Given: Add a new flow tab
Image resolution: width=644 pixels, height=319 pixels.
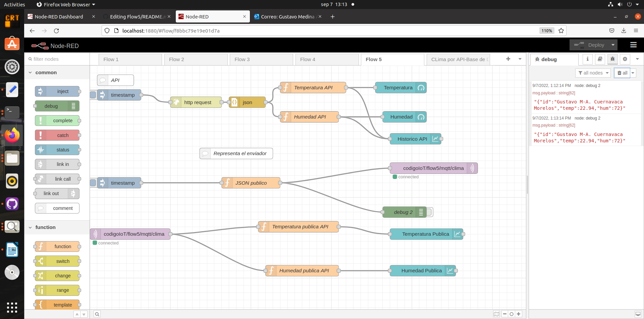Looking at the screenshot, I should click(508, 59).
